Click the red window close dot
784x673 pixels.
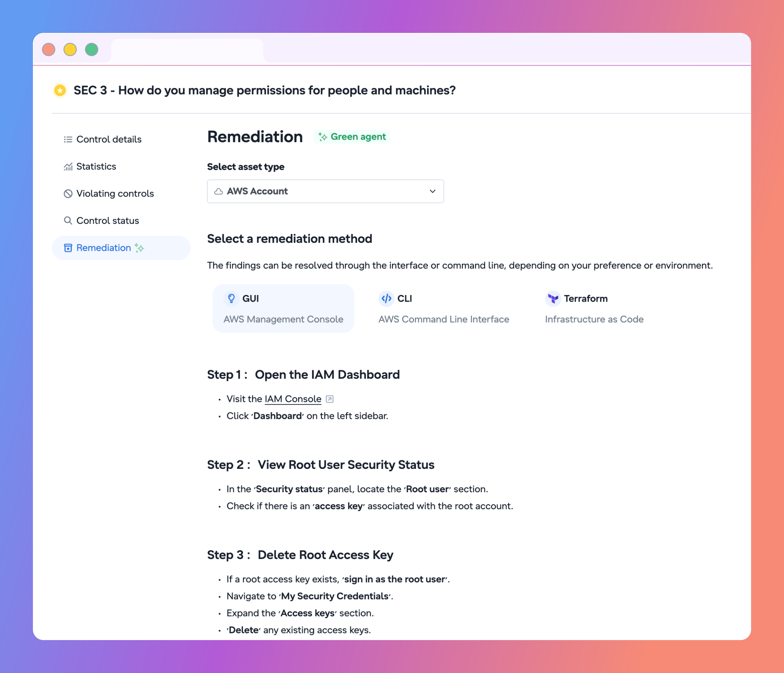click(x=49, y=50)
